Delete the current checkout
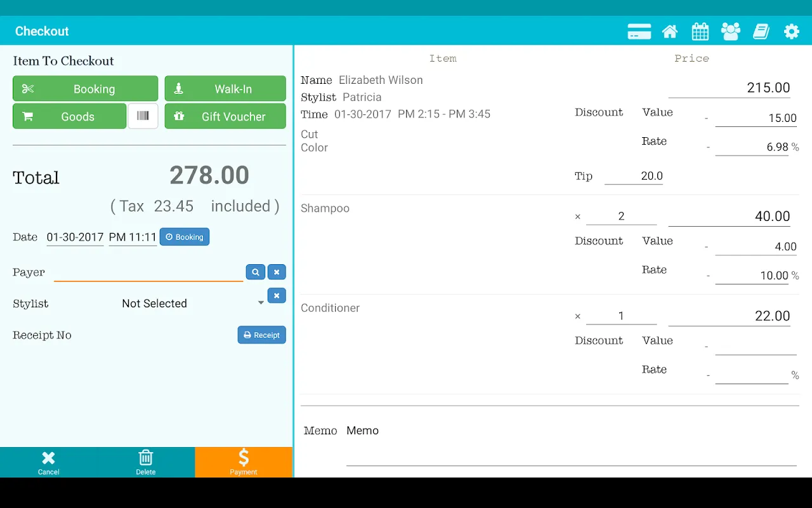 coord(146,462)
